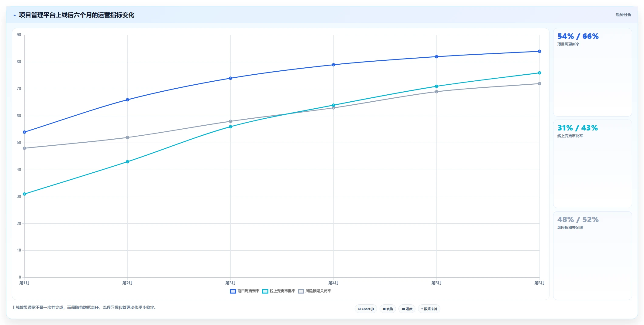
Task: Select the 第2月 point on 线上变更审批率 line
Action: tap(127, 162)
